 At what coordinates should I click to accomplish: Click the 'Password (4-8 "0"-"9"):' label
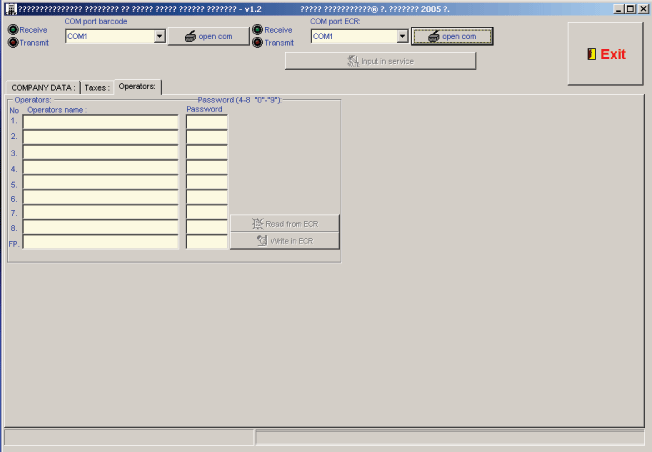click(x=240, y=100)
